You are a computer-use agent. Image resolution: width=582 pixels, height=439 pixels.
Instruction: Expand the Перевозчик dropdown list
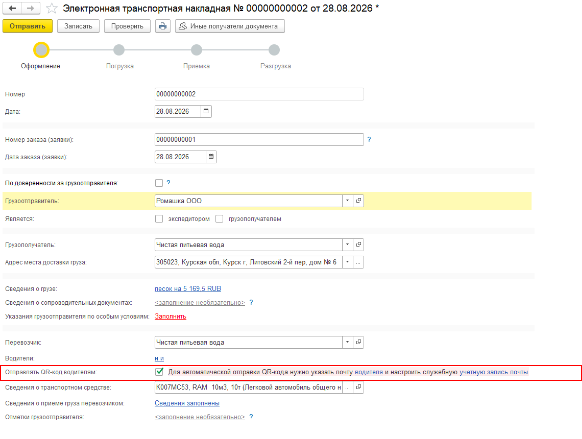tap(347, 342)
